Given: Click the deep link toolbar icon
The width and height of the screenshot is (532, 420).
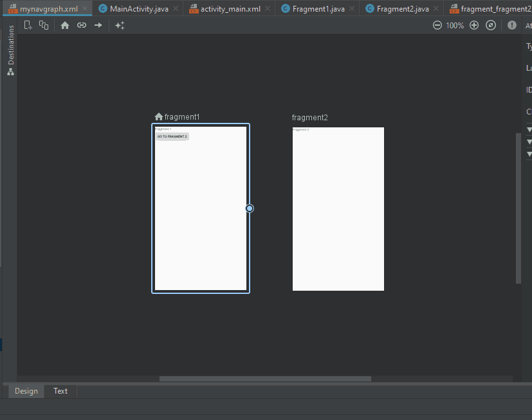Looking at the screenshot, I should click(82, 25).
